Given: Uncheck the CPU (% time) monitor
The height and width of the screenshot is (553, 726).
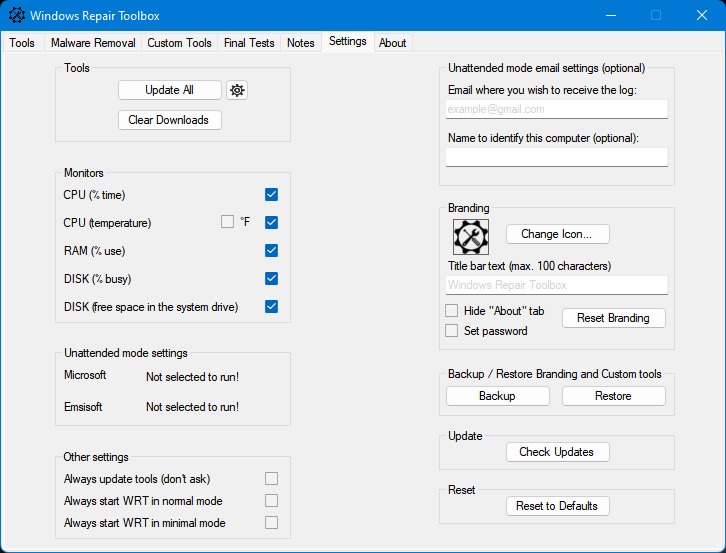Looking at the screenshot, I should [271, 195].
